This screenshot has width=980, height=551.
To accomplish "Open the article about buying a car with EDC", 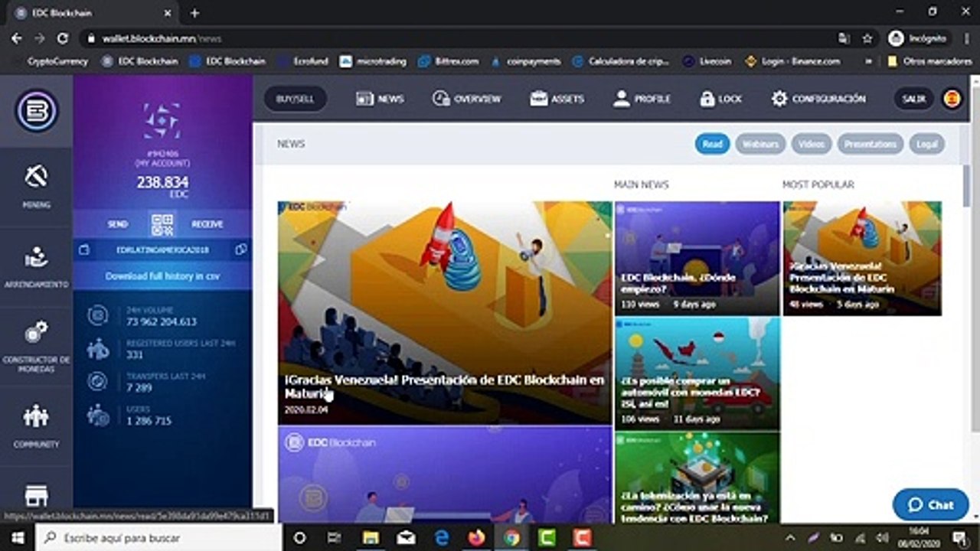I will pos(697,373).
